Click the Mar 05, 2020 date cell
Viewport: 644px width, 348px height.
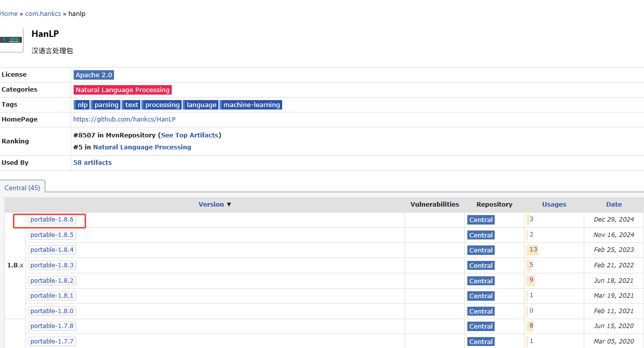pyautogui.click(x=614, y=342)
